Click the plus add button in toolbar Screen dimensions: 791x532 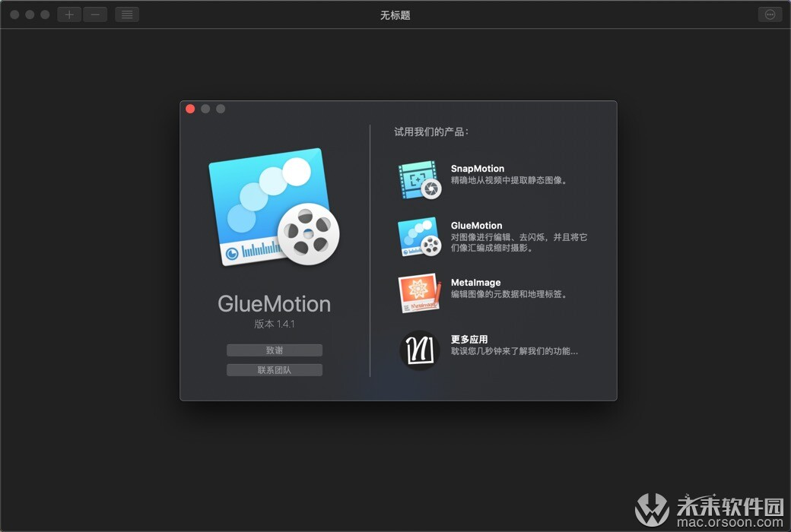(x=69, y=14)
